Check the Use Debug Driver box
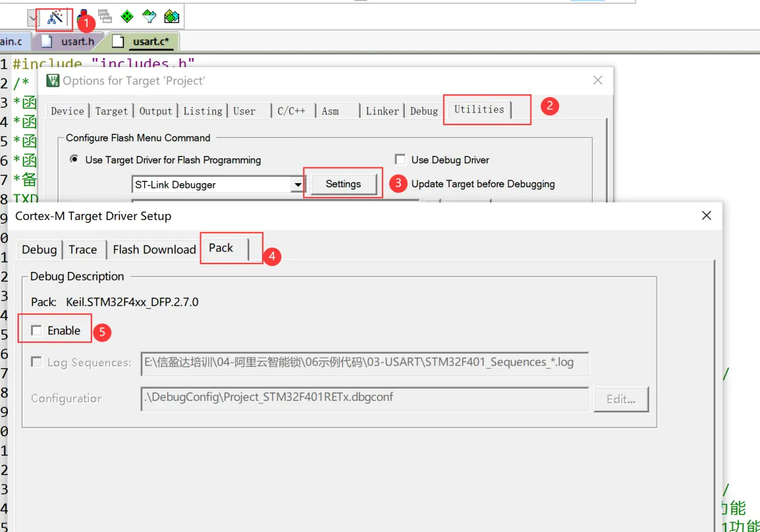 pyautogui.click(x=400, y=160)
